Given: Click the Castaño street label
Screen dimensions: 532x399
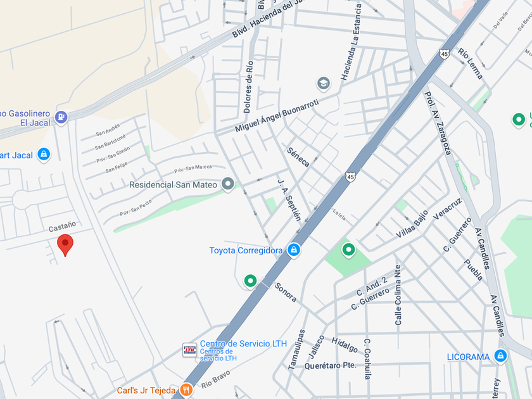Looking at the screenshot, I should 62,226.
